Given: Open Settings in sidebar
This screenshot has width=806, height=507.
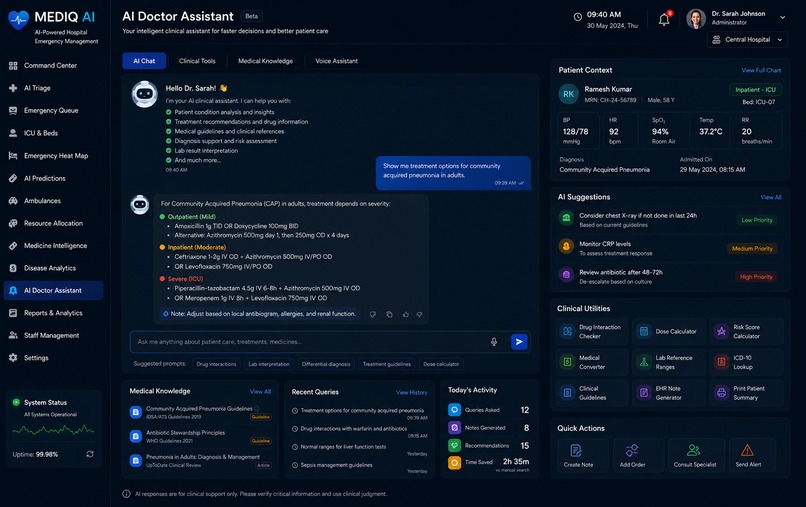Looking at the screenshot, I should pyautogui.click(x=53, y=358).
